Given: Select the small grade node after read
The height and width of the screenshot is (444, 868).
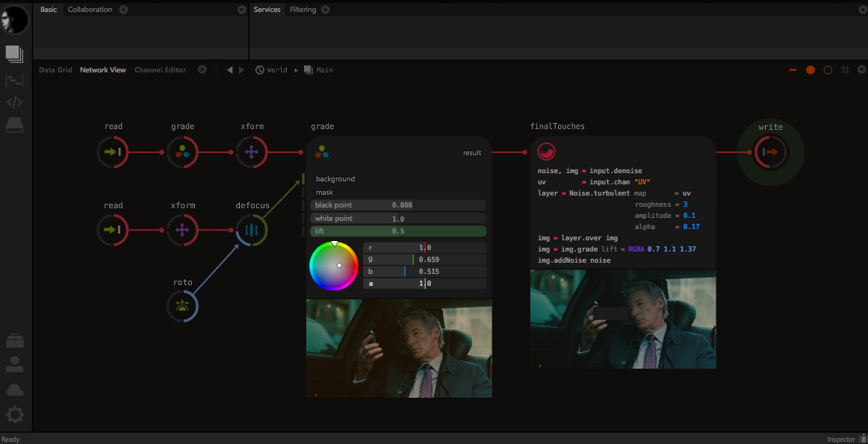Looking at the screenshot, I should coord(183,151).
